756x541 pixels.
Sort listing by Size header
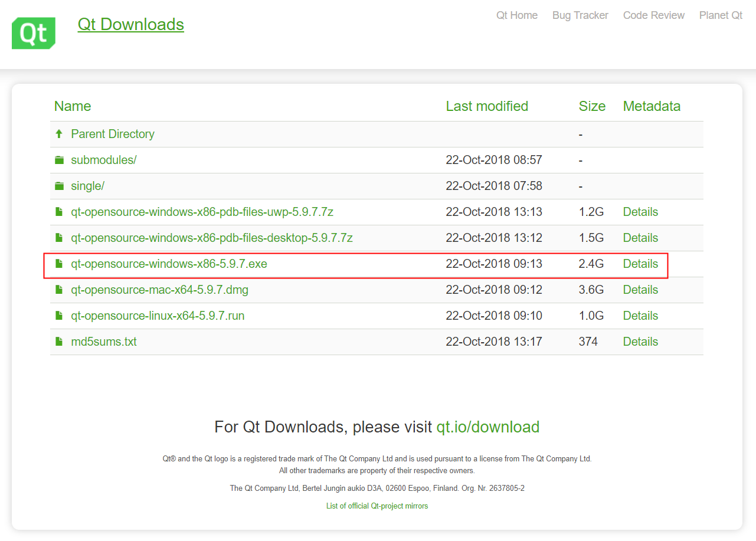pyautogui.click(x=592, y=106)
